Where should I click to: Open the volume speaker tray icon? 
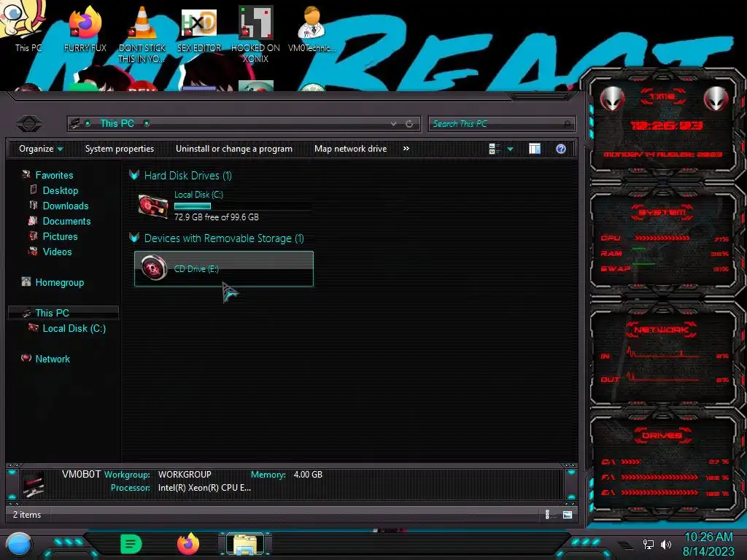pyautogui.click(x=665, y=544)
